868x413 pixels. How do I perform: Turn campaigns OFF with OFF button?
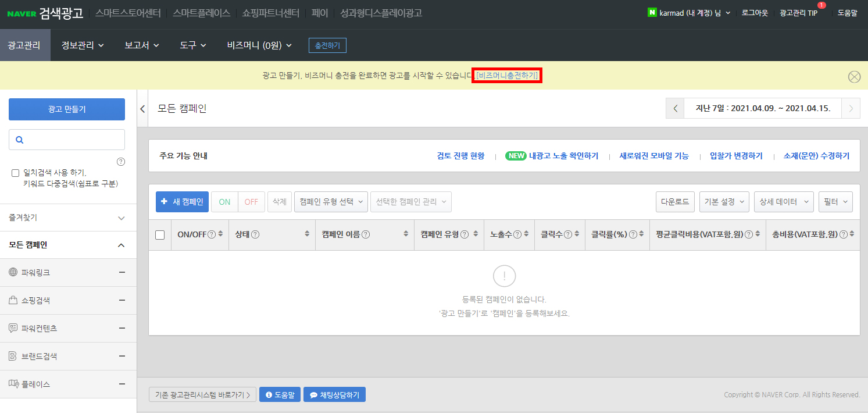251,202
